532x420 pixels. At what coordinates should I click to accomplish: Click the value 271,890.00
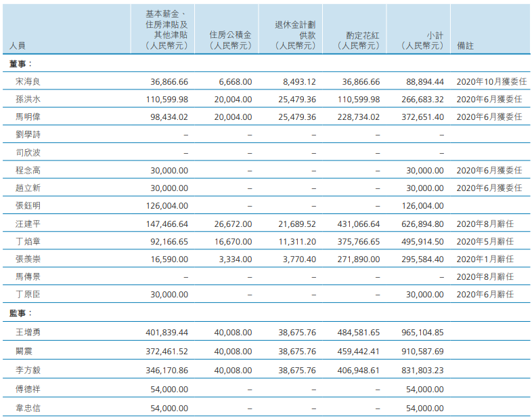tap(359, 259)
